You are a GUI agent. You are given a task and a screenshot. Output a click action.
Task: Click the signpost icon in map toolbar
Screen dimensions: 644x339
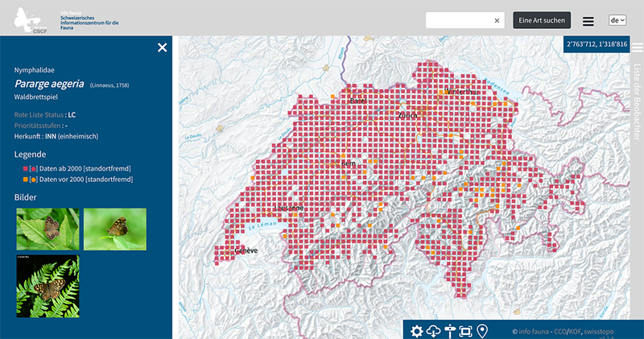click(450, 331)
